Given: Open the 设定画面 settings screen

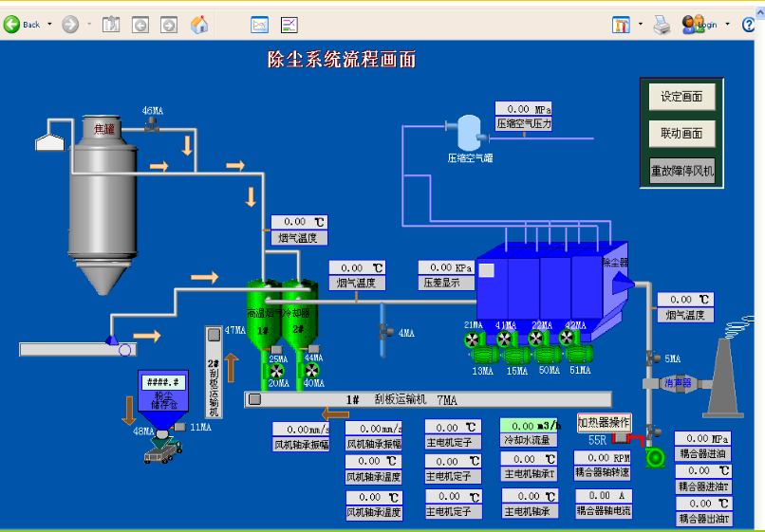Looking at the screenshot, I should 681,97.
